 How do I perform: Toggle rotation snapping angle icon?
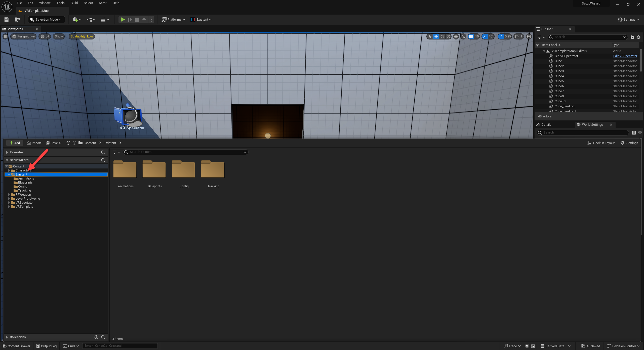coord(485,36)
